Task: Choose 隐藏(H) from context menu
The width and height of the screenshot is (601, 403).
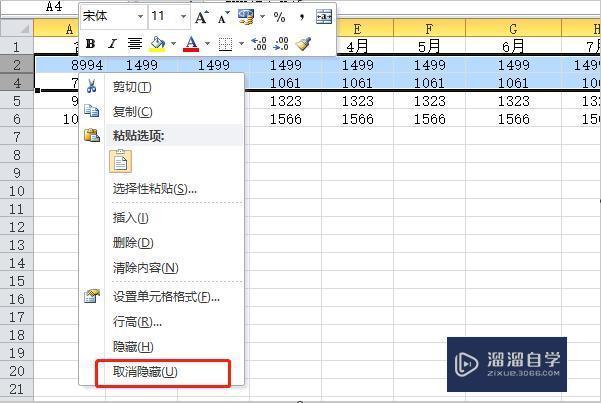Action: 161,346
